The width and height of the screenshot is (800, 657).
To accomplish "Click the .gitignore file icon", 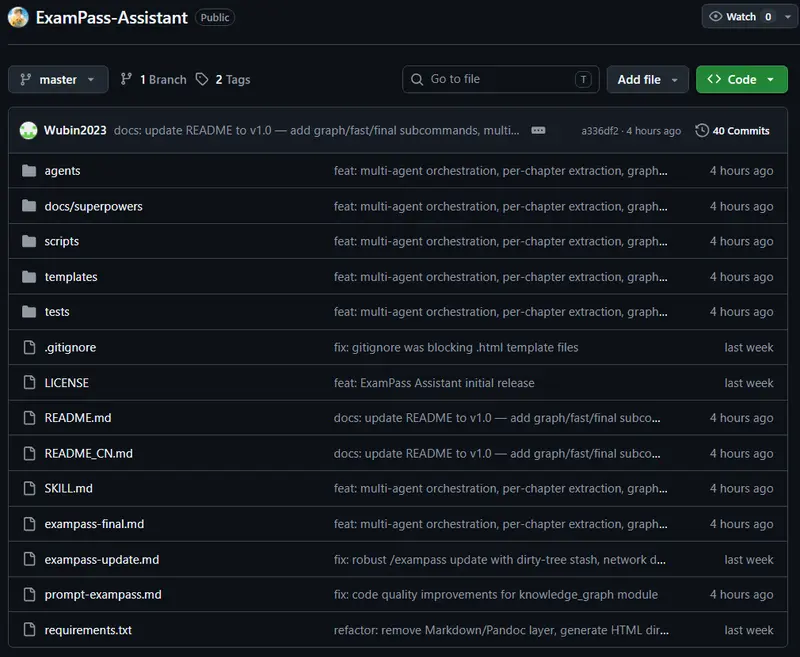I will click(30, 347).
